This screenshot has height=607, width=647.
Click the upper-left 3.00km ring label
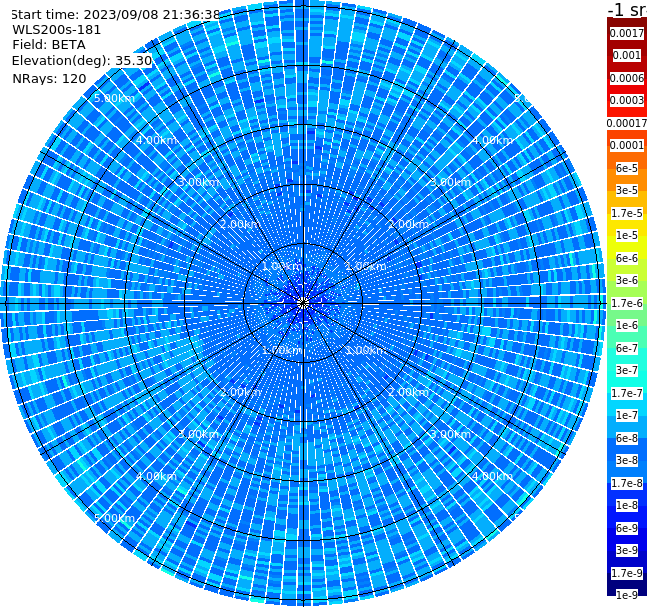click(198, 182)
